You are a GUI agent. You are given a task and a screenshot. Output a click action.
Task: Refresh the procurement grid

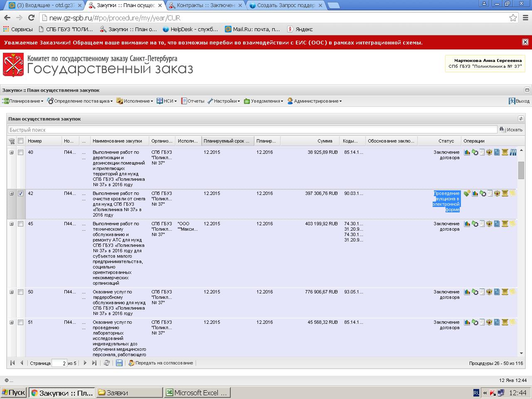click(107, 363)
